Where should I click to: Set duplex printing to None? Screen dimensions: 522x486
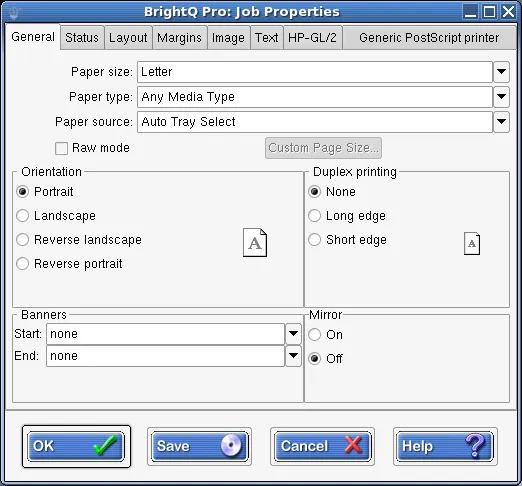click(x=314, y=192)
